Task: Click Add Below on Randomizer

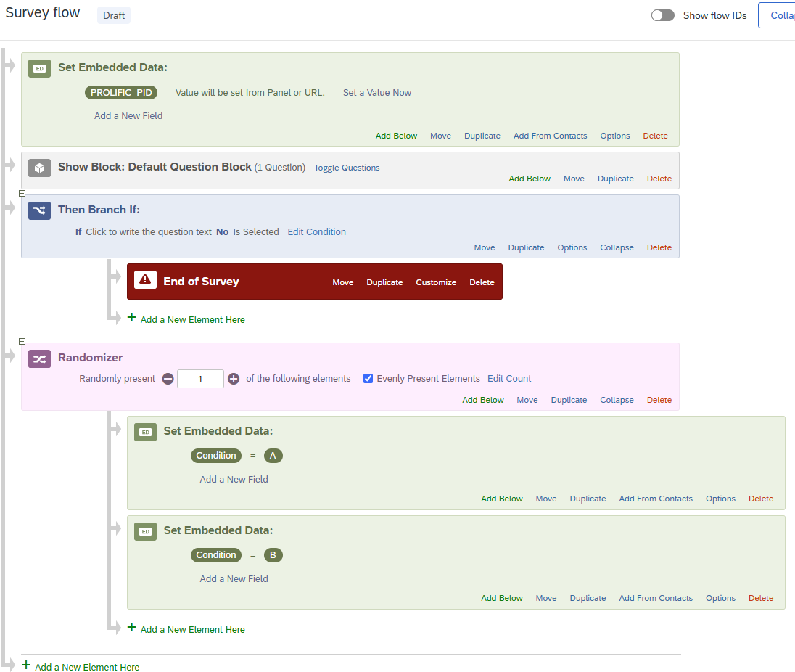Action: (482, 400)
